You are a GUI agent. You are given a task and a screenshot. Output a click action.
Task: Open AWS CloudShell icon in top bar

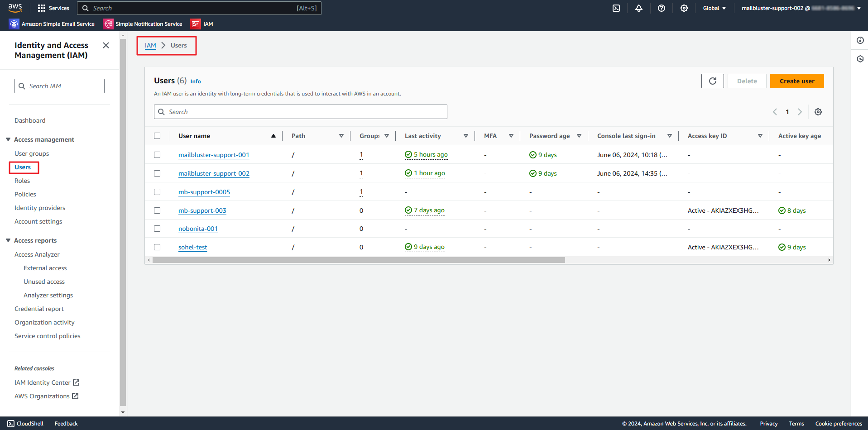point(616,8)
